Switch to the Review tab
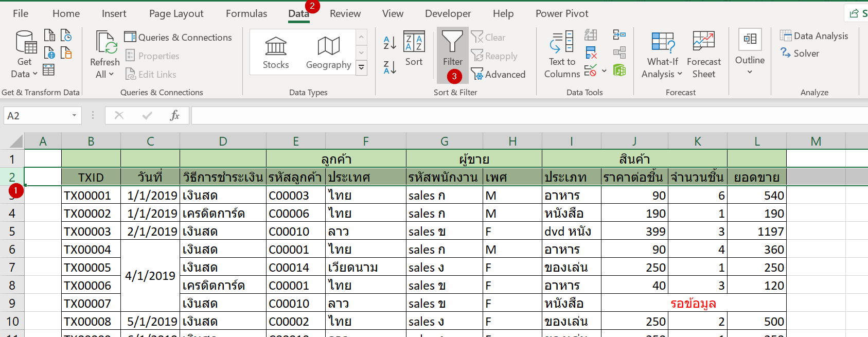868x337 pixels. (345, 13)
